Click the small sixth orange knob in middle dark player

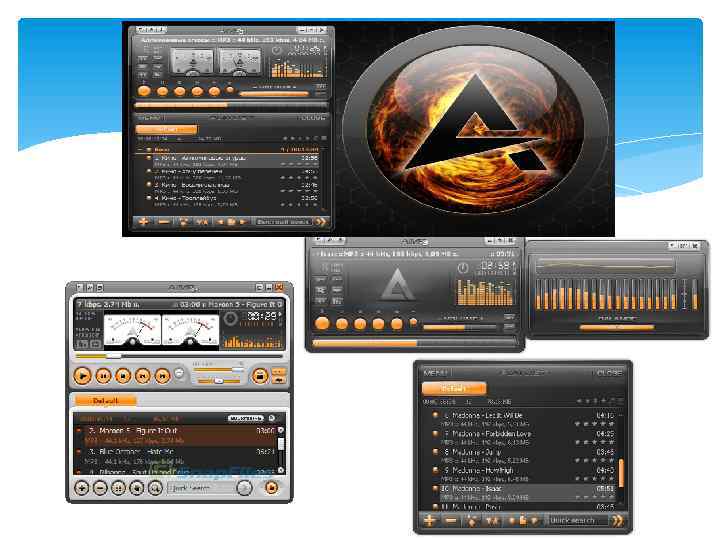click(413, 323)
